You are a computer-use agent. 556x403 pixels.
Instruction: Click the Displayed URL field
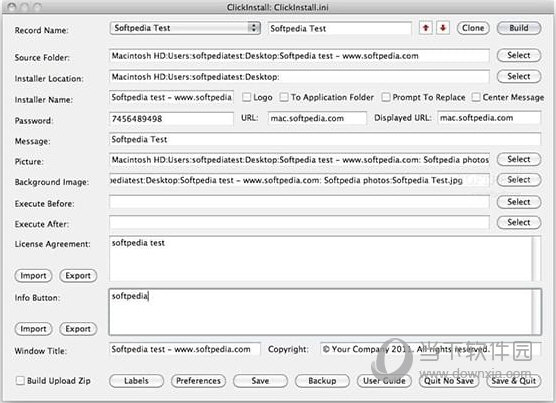(489, 118)
